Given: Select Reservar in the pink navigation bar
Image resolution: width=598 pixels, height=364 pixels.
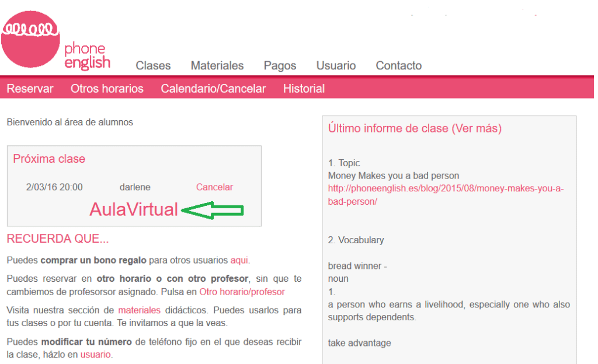Looking at the screenshot, I should point(30,89).
